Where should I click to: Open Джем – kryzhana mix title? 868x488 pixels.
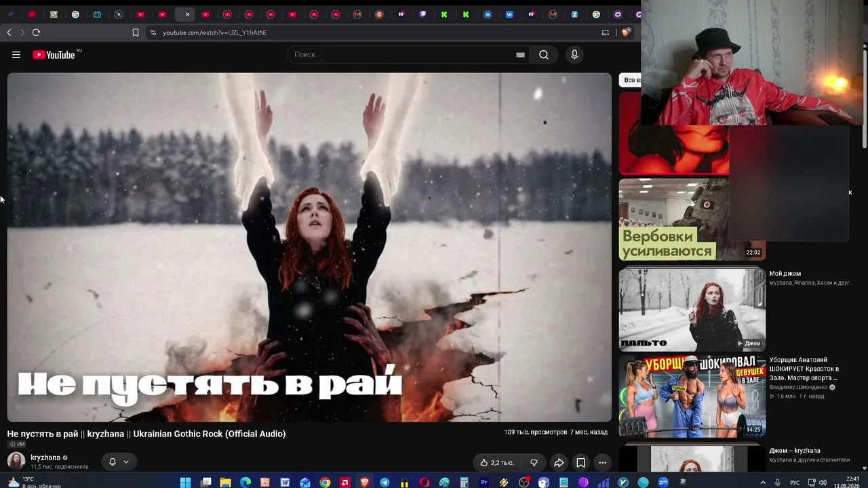point(795,451)
